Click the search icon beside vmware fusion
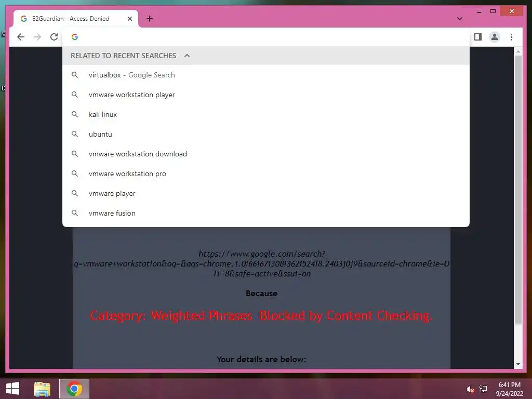The height and width of the screenshot is (399, 532). [x=75, y=213]
